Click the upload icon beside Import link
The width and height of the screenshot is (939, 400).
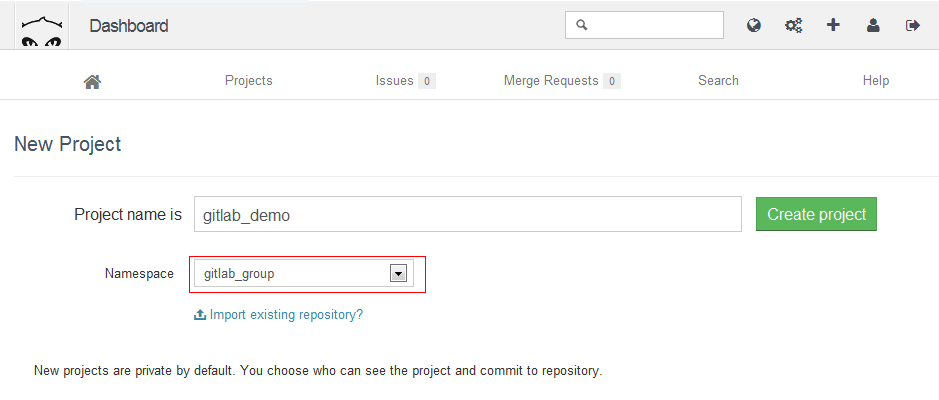coord(200,314)
